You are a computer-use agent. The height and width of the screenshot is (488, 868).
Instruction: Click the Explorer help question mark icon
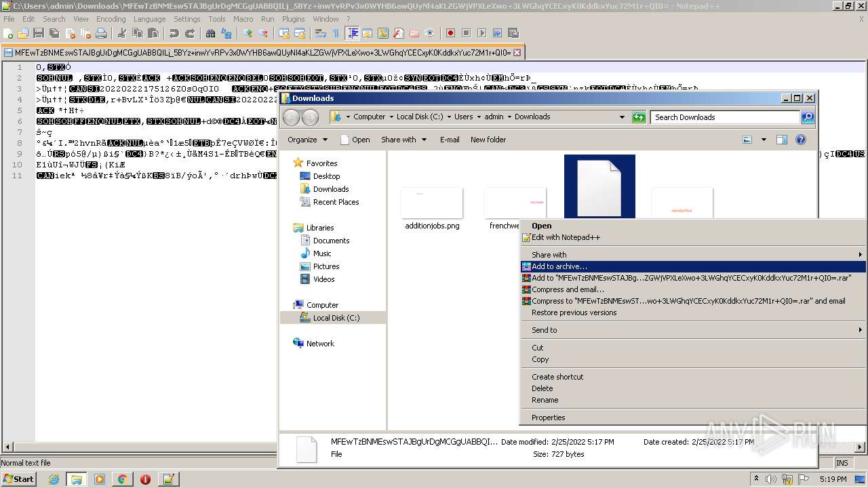click(801, 140)
